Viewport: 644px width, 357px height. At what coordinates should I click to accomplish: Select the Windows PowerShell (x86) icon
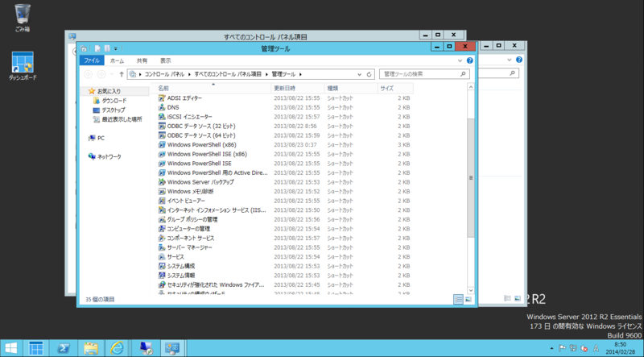[162, 145]
